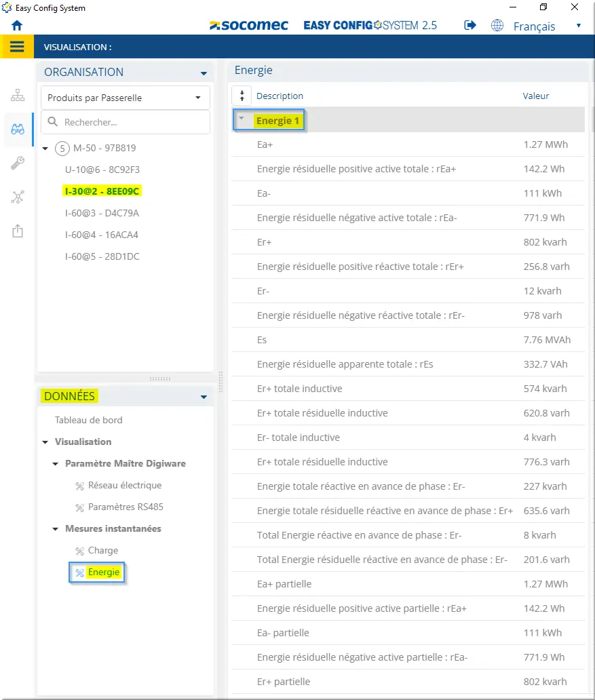
Task: Click the panel splitter drag handle
Action: [x=160, y=378]
